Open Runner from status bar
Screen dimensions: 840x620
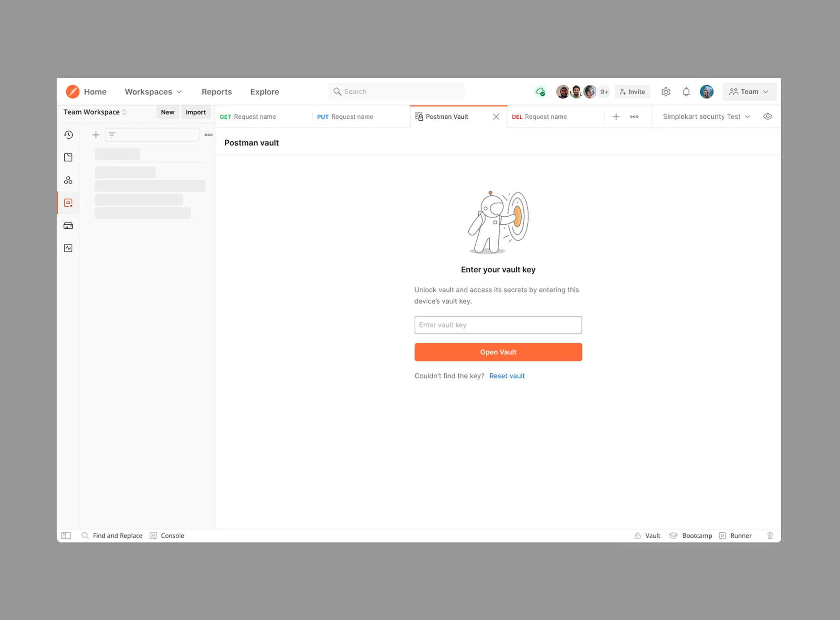736,535
